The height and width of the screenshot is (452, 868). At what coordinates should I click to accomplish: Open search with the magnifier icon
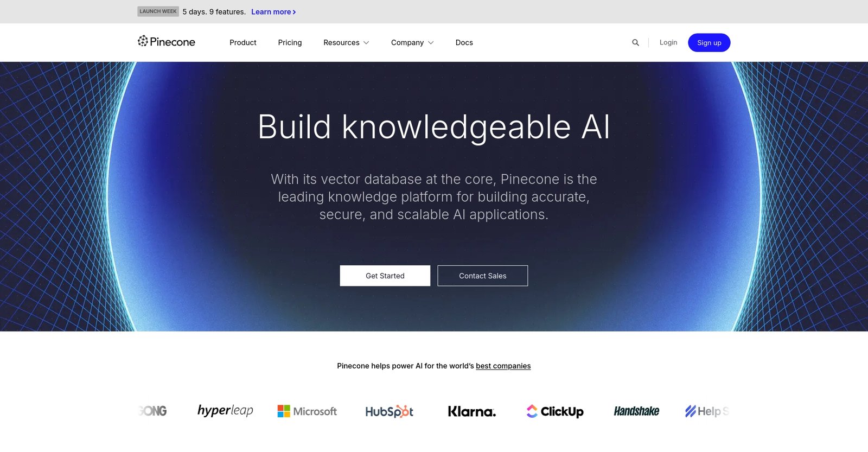pyautogui.click(x=635, y=42)
